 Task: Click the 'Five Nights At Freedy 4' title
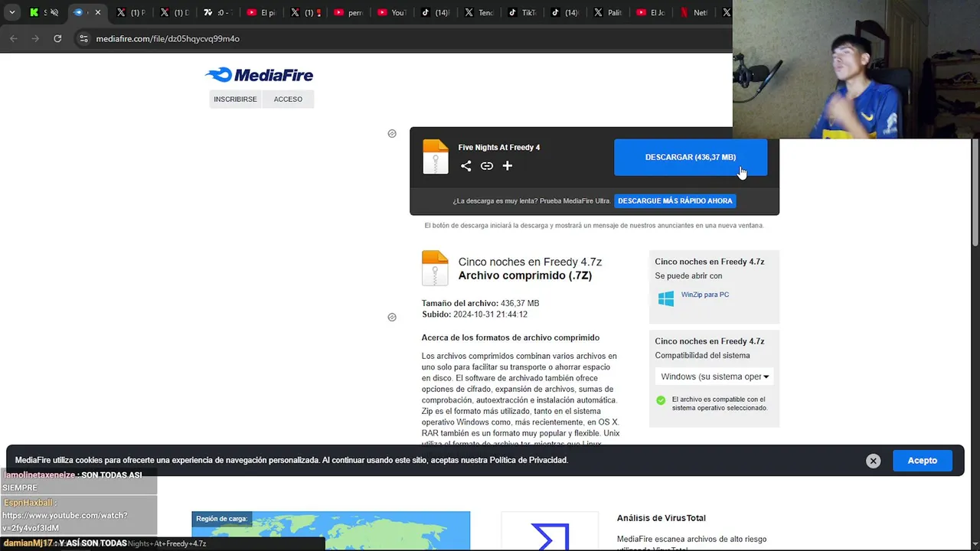tap(499, 148)
